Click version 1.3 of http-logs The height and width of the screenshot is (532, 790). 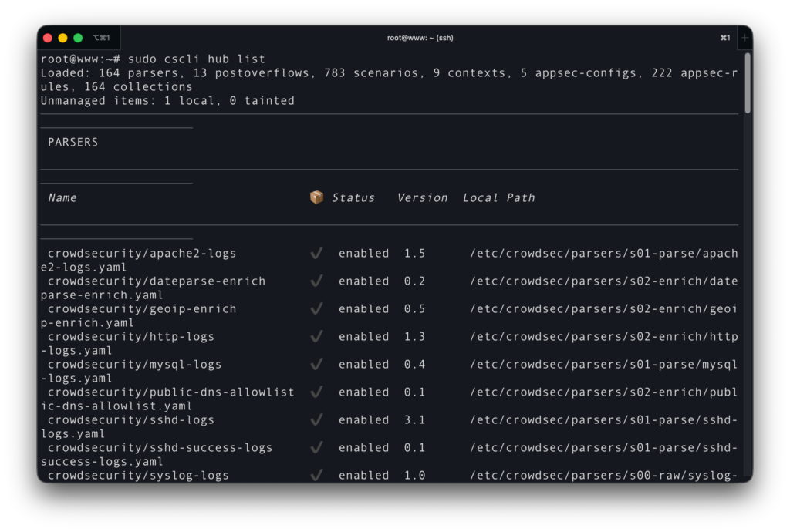(x=414, y=336)
